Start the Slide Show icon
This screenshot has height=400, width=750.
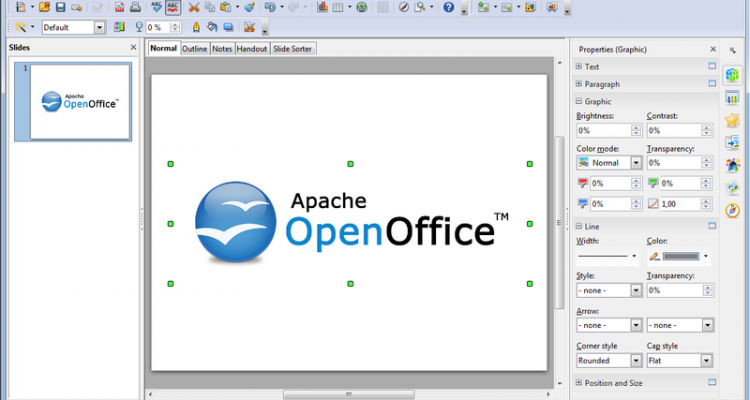coord(551,7)
